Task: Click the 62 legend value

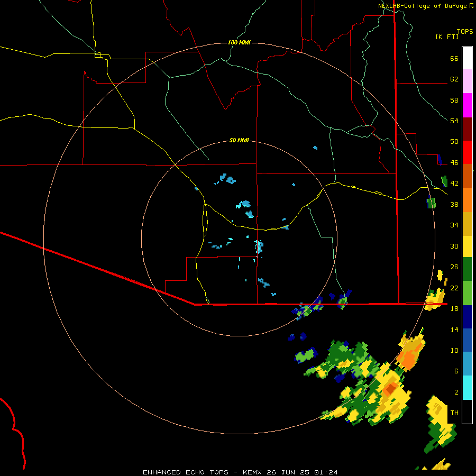Action: pos(454,79)
